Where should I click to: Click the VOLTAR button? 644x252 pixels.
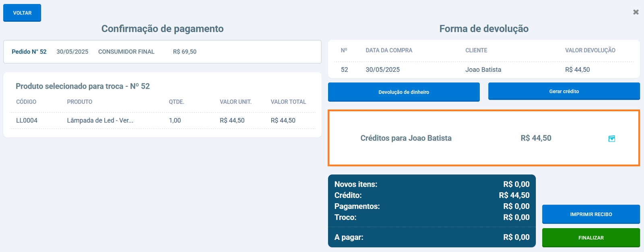pyautogui.click(x=22, y=13)
